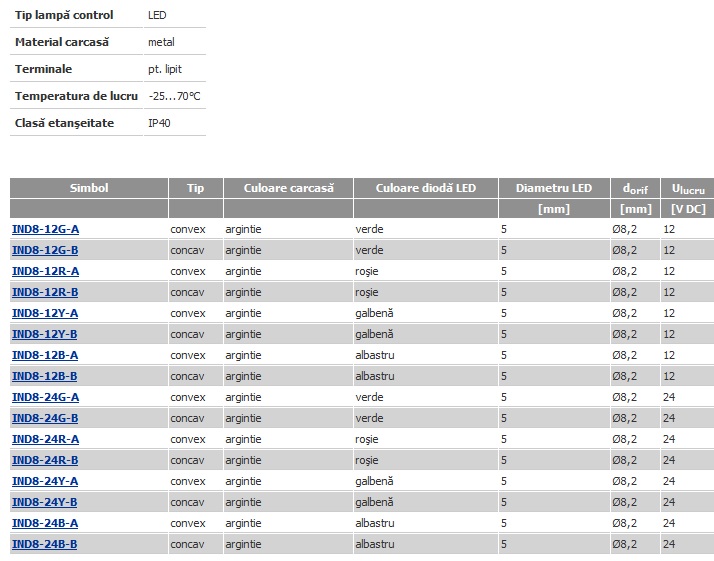This screenshot has width=714, height=561.
Task: Open the IND8-24G-A product link
Action: pos(45,397)
